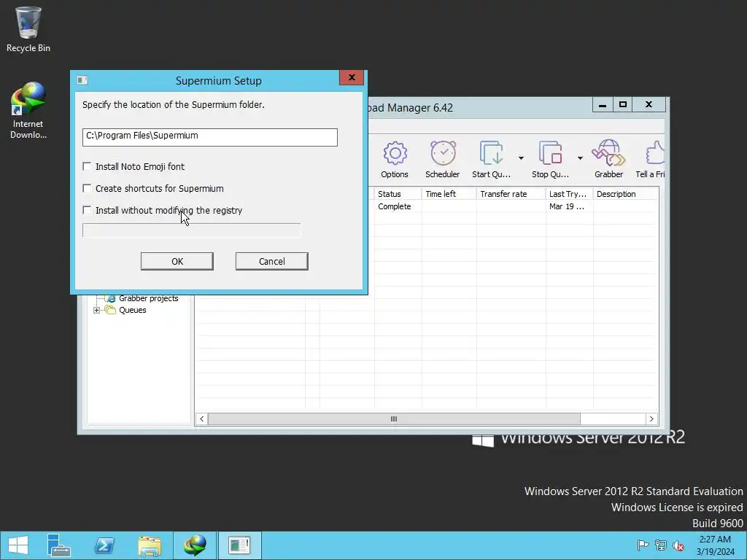
Task: Open the Start Queue dropdown arrow
Action: pos(521,157)
